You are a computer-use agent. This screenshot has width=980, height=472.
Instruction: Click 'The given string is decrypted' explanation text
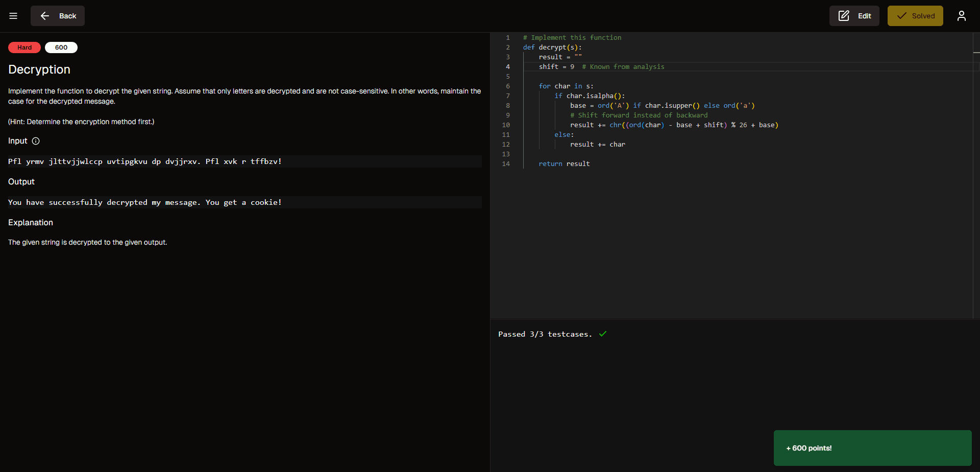click(x=88, y=242)
